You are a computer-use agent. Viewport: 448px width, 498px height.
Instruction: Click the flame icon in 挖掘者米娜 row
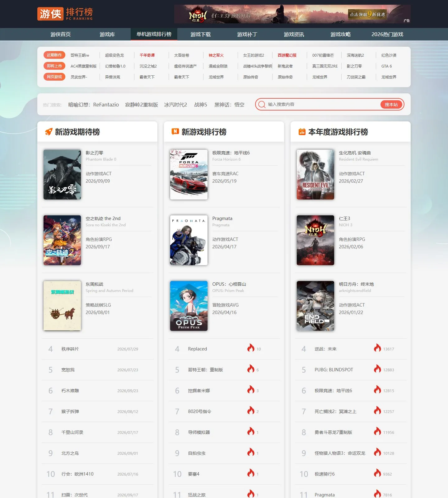pos(251,390)
